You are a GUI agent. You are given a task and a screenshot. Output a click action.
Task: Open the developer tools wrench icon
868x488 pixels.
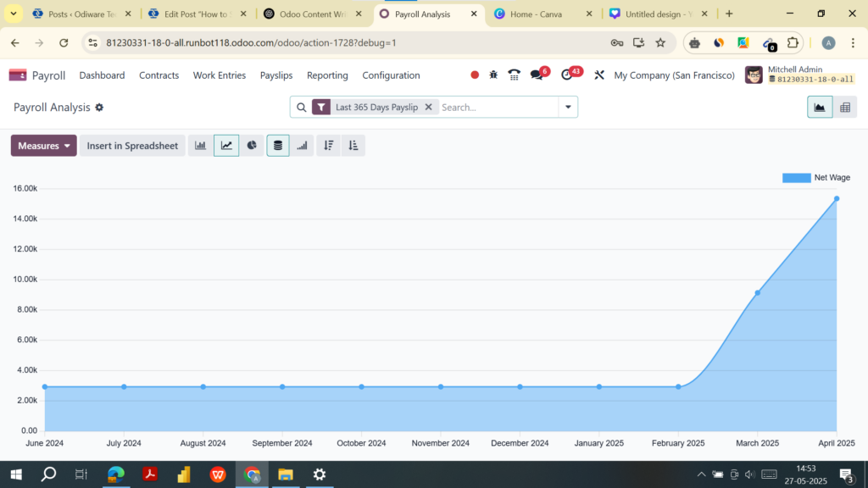[599, 75]
